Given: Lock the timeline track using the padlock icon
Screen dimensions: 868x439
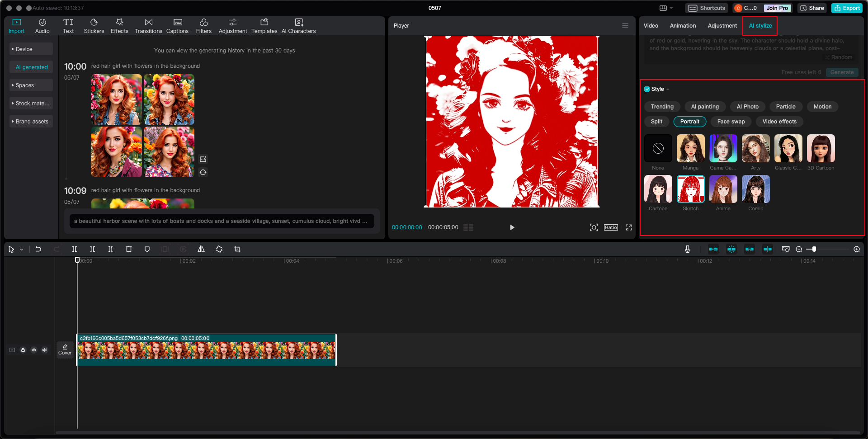Looking at the screenshot, I should pyautogui.click(x=23, y=349).
